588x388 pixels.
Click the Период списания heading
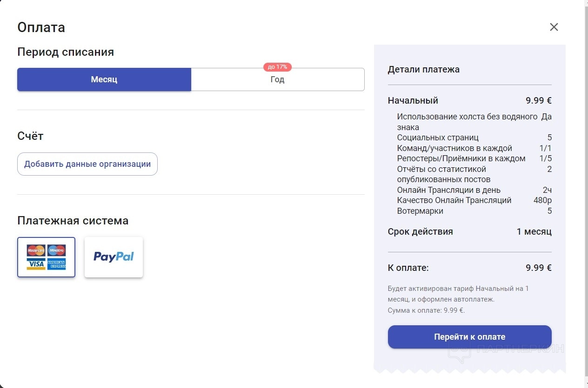(66, 52)
